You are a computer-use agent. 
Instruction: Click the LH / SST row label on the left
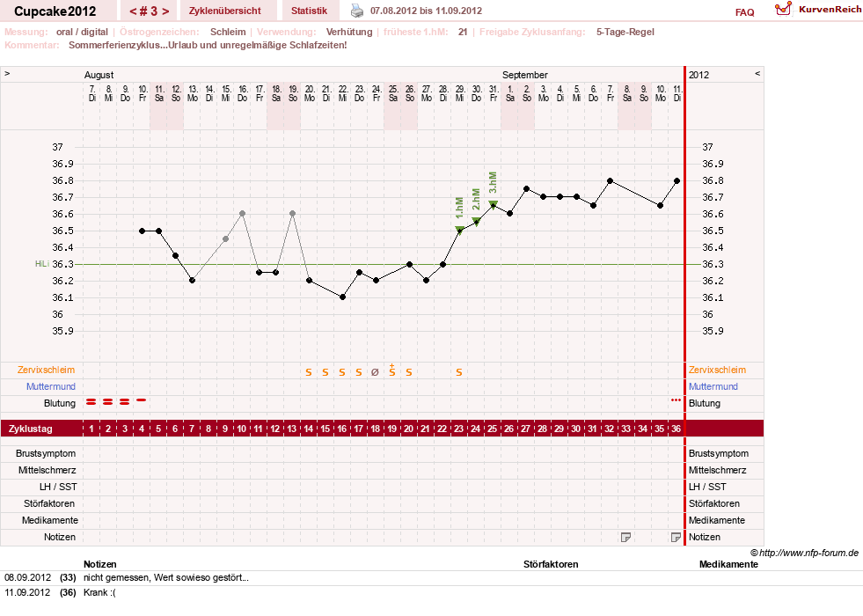point(58,487)
